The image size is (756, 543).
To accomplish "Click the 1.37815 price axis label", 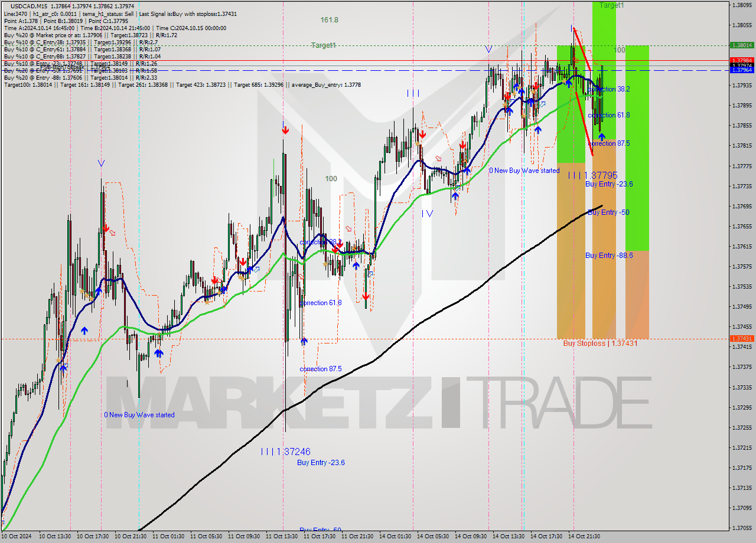I will click(x=742, y=146).
